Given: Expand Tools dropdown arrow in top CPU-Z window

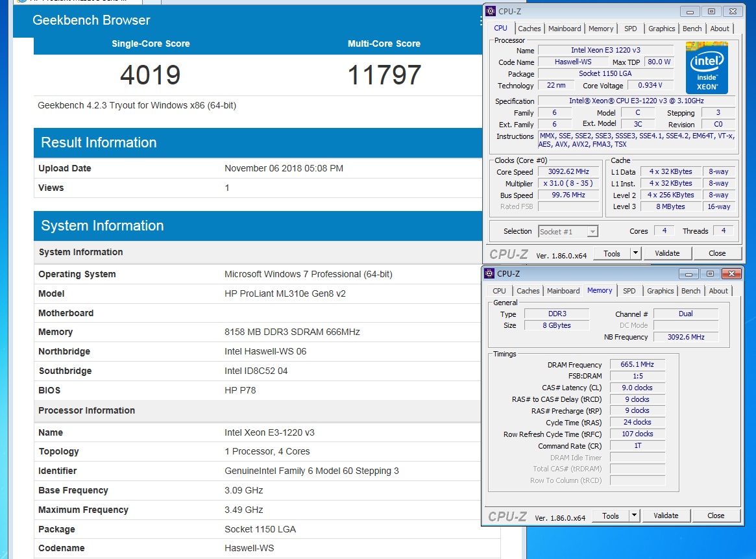Looking at the screenshot, I should 635,254.
